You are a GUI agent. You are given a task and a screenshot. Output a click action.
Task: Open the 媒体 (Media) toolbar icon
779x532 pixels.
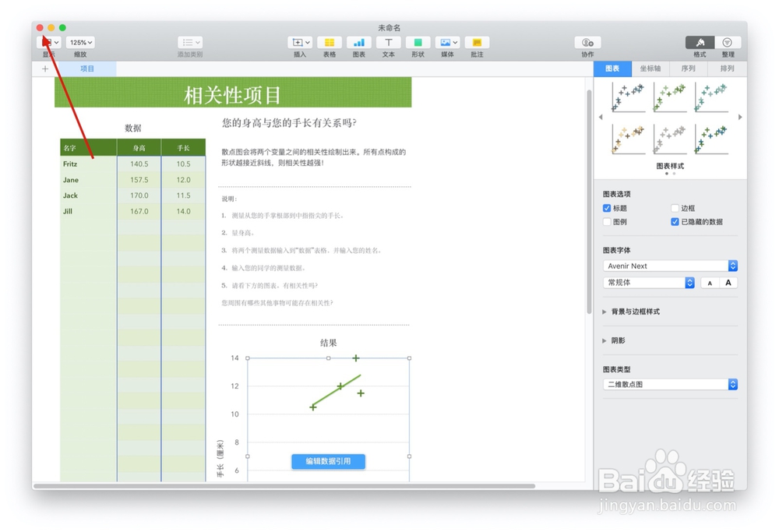pos(446,43)
